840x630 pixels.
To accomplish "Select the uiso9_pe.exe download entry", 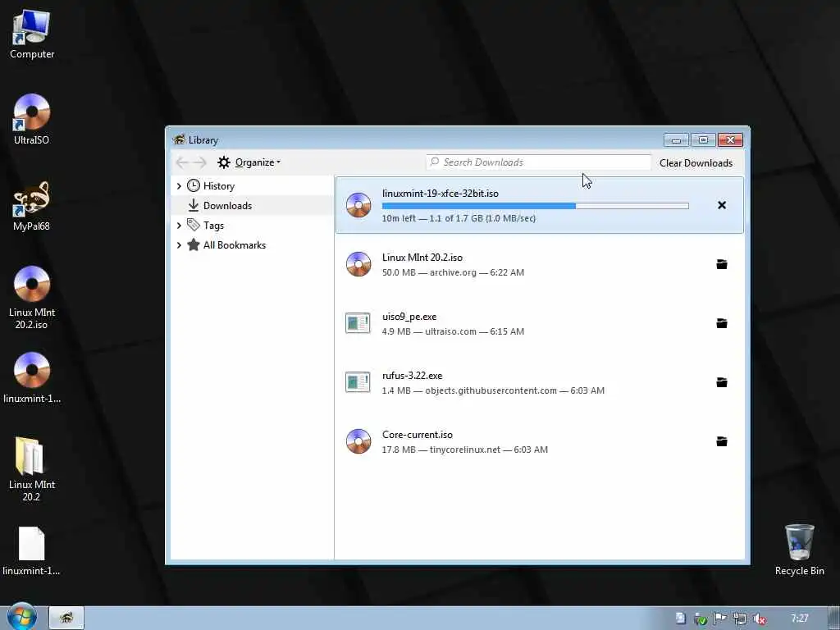I will [x=540, y=323].
